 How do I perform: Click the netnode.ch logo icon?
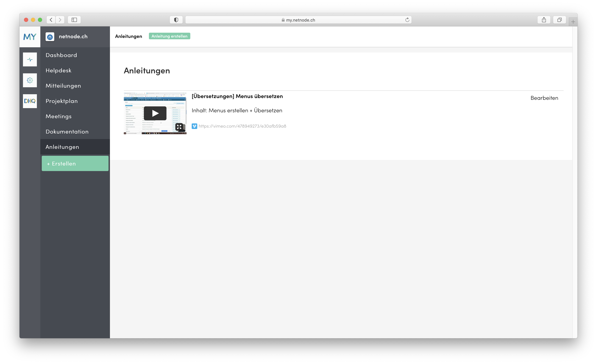tap(50, 37)
